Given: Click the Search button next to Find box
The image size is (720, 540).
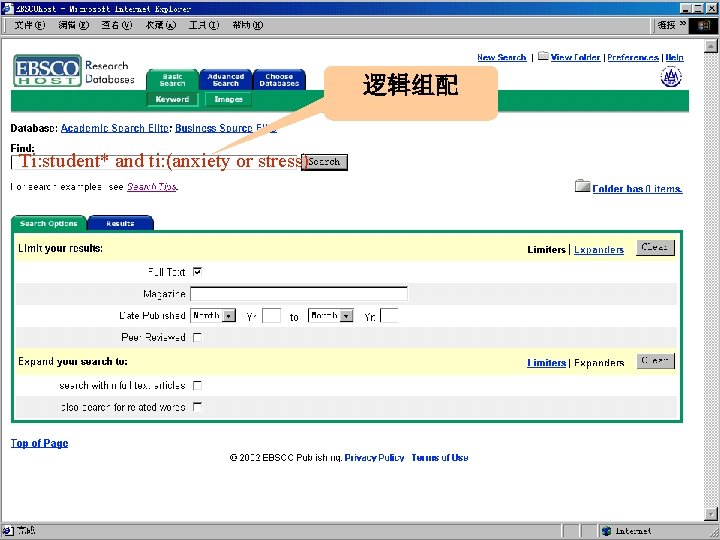Looking at the screenshot, I should point(324,162).
